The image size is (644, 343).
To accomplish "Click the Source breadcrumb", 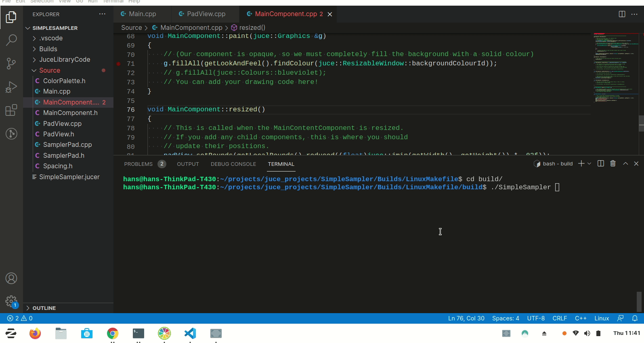I will 132,27.
